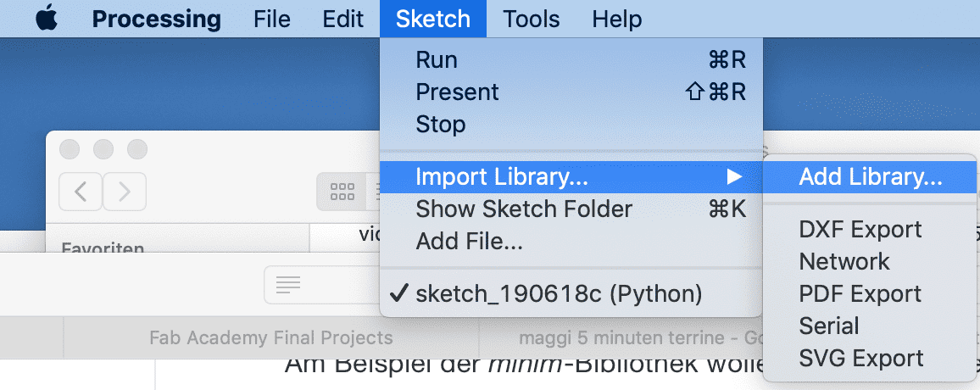Click the Finder forward arrow button

125,192
